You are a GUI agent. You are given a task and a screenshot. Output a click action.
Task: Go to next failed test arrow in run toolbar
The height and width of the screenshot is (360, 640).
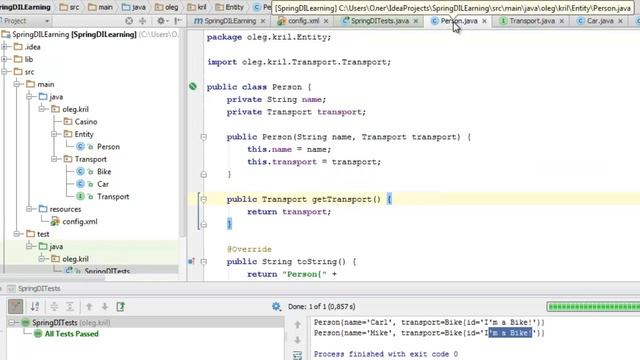[x=104, y=306]
